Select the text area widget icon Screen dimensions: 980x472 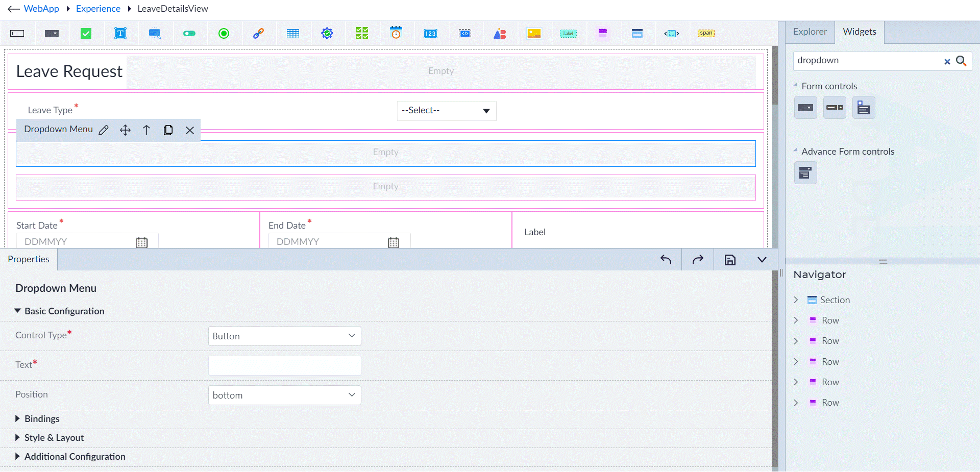tap(120, 34)
